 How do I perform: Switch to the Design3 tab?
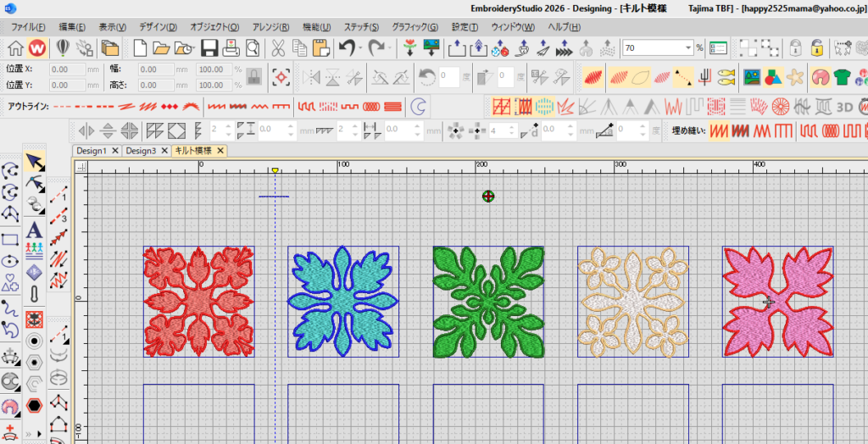(141, 151)
